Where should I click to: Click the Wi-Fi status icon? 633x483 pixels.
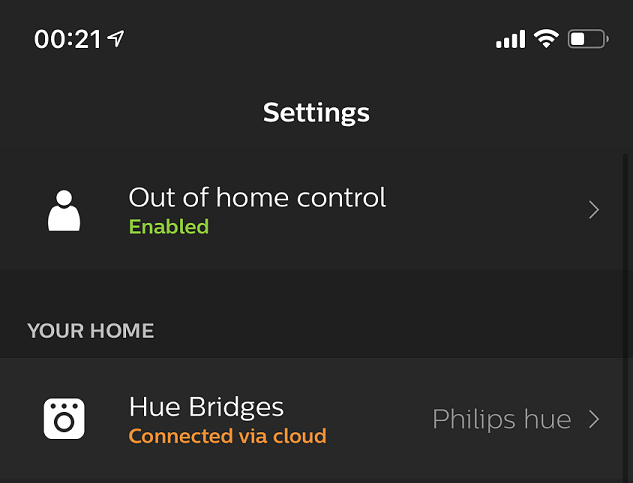[545, 39]
